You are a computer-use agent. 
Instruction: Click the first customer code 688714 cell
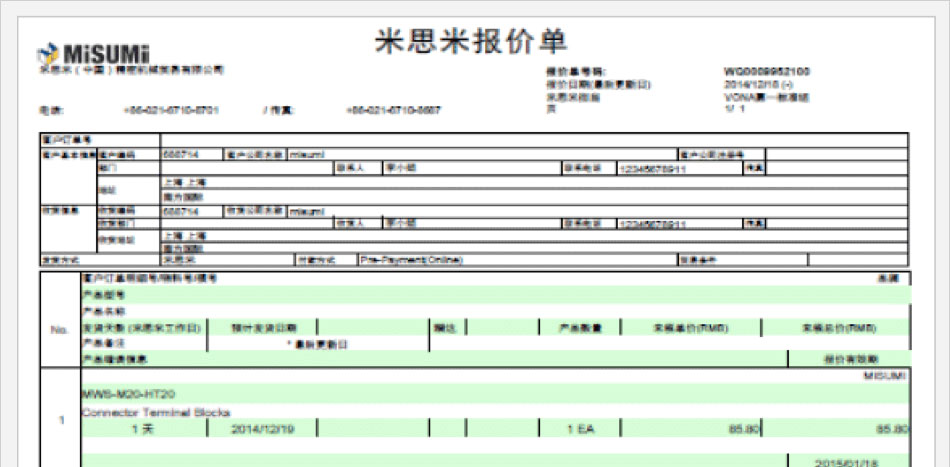[x=180, y=155]
